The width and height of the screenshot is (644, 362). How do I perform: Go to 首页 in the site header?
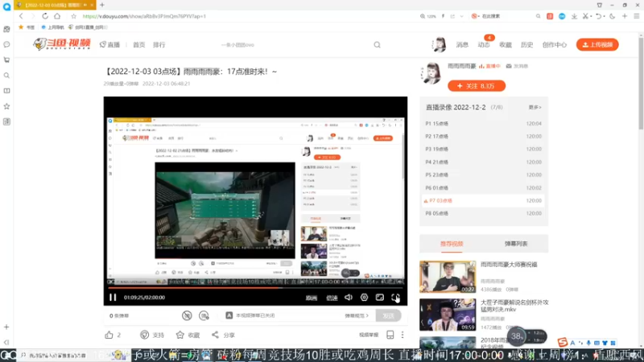138,45
